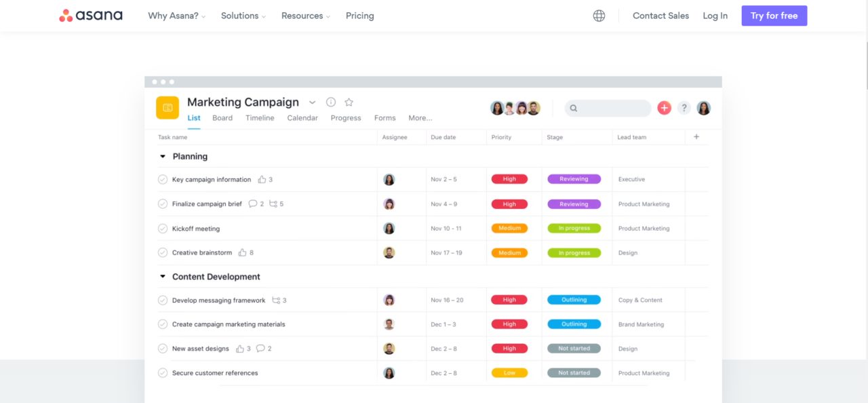Collapse the Planning section
Image resolution: width=868 pixels, height=403 pixels.
[163, 156]
